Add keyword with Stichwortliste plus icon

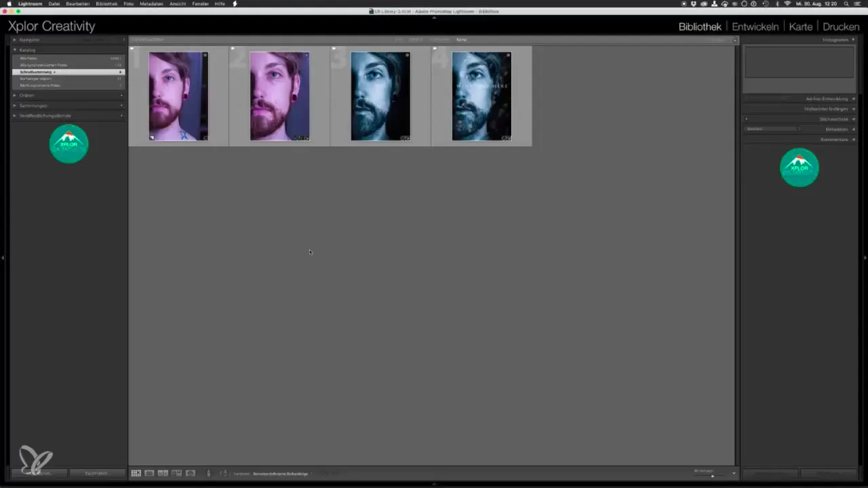[x=747, y=119]
